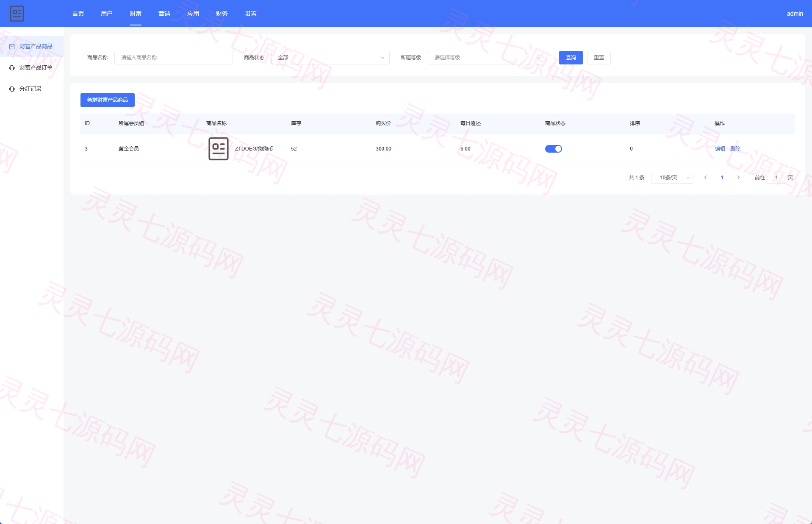Click the stock value 52
The height and width of the screenshot is (524, 812).
294,149
